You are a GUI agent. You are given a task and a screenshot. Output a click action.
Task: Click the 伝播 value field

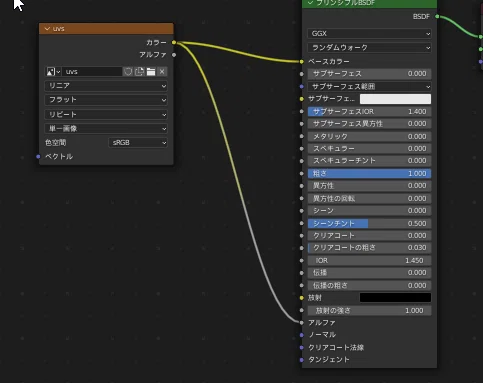pyautogui.click(x=369, y=273)
